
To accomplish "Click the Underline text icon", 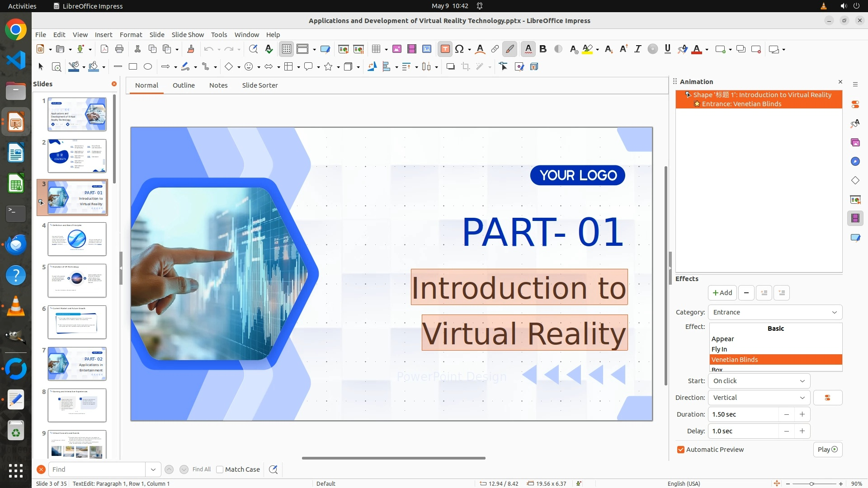I will 667,49.
